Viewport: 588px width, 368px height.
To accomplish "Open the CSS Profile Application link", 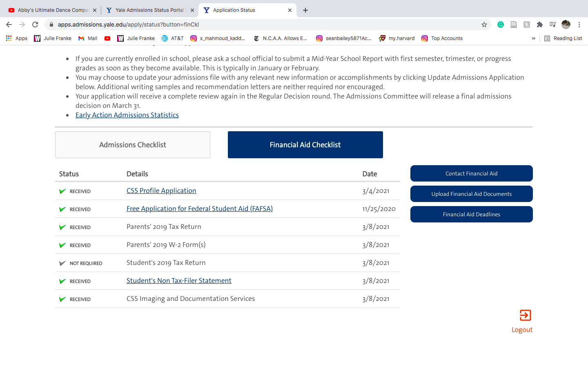I will pyautogui.click(x=161, y=191).
